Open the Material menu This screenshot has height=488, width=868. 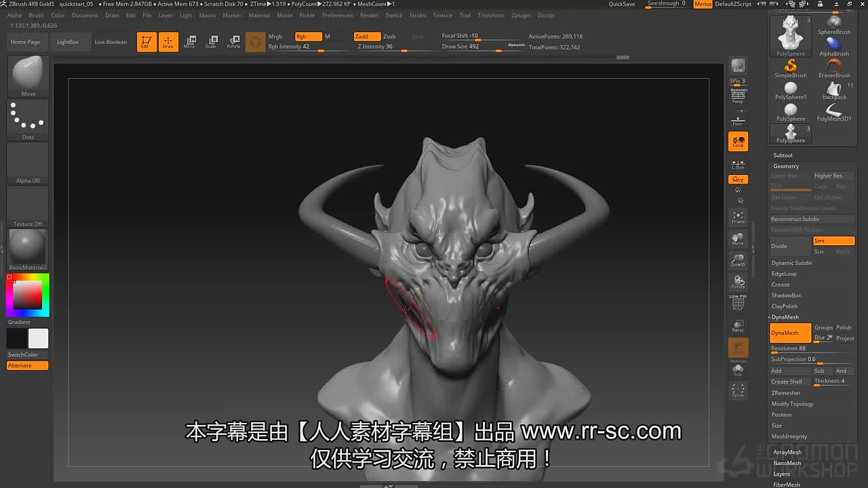tap(259, 15)
